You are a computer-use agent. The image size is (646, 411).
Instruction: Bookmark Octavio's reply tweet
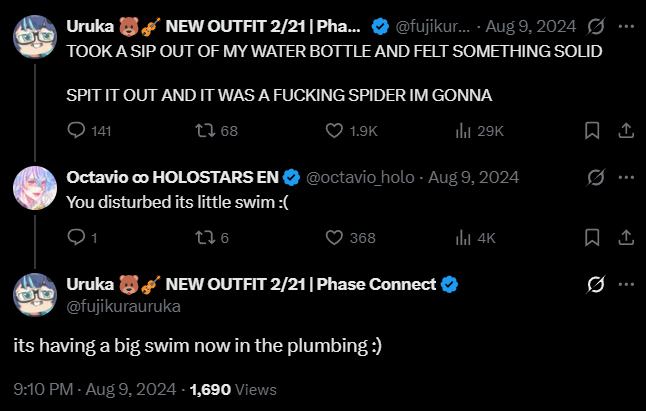592,237
